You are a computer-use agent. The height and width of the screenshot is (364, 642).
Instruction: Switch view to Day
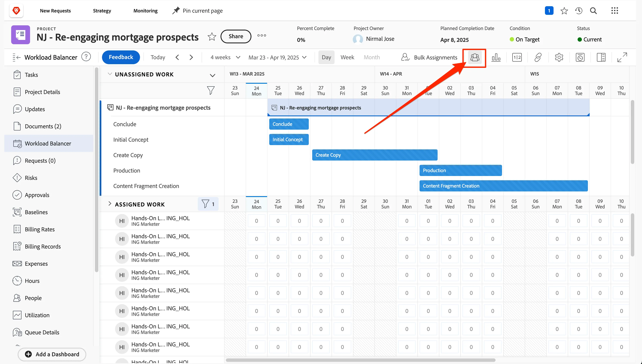(x=326, y=58)
